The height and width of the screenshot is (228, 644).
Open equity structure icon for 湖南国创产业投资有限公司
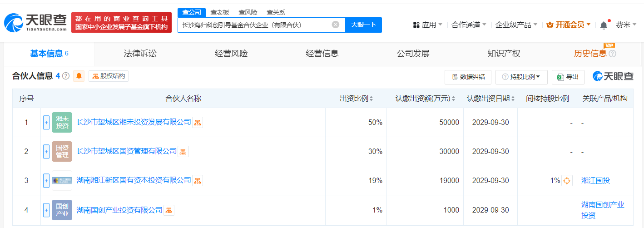pyautogui.click(x=169, y=210)
